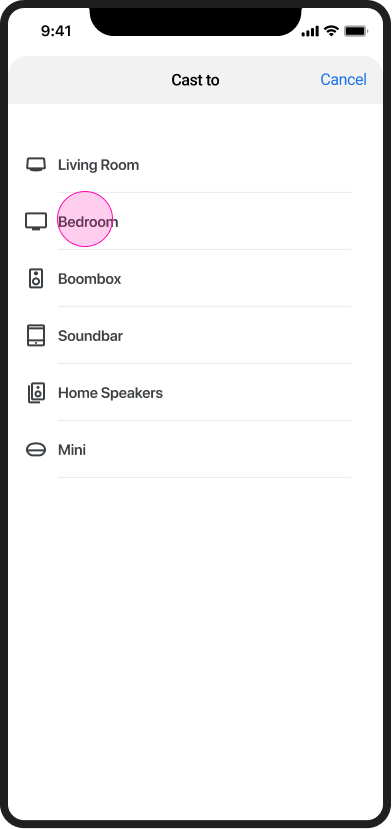Tap the battery status icon

(x=355, y=31)
